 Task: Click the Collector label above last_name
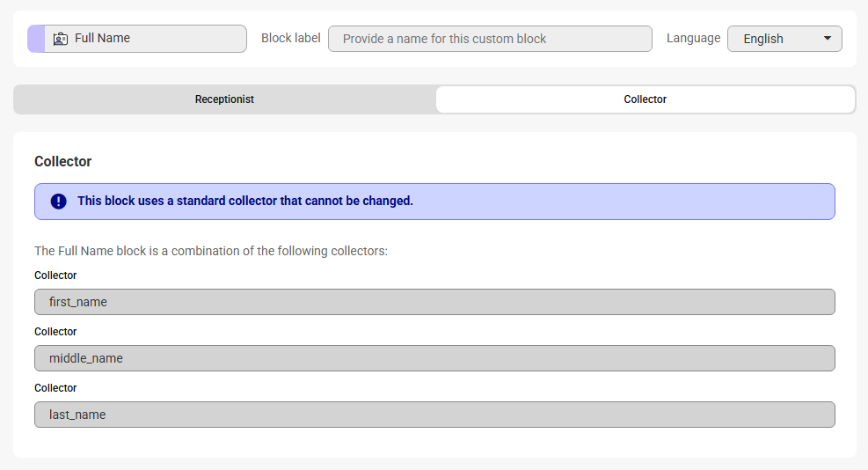tap(55, 388)
